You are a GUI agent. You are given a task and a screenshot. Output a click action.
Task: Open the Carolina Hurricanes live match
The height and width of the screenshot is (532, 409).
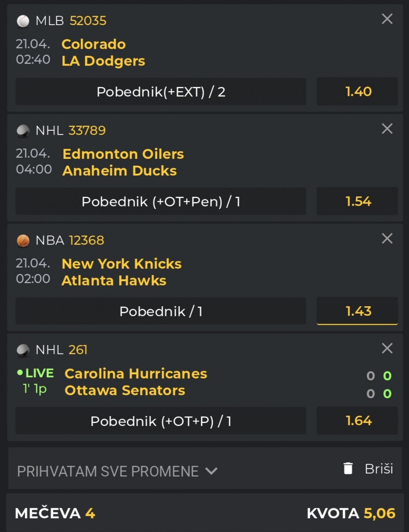click(135, 374)
